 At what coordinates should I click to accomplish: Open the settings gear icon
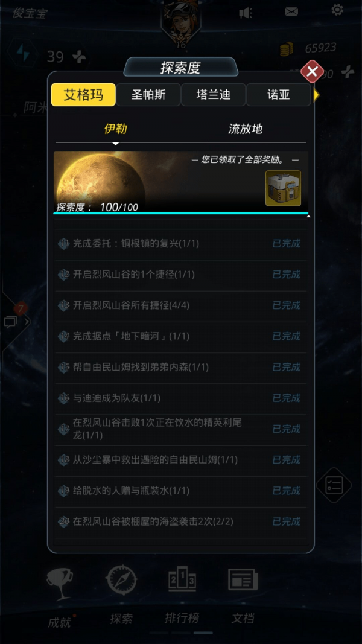337,10
